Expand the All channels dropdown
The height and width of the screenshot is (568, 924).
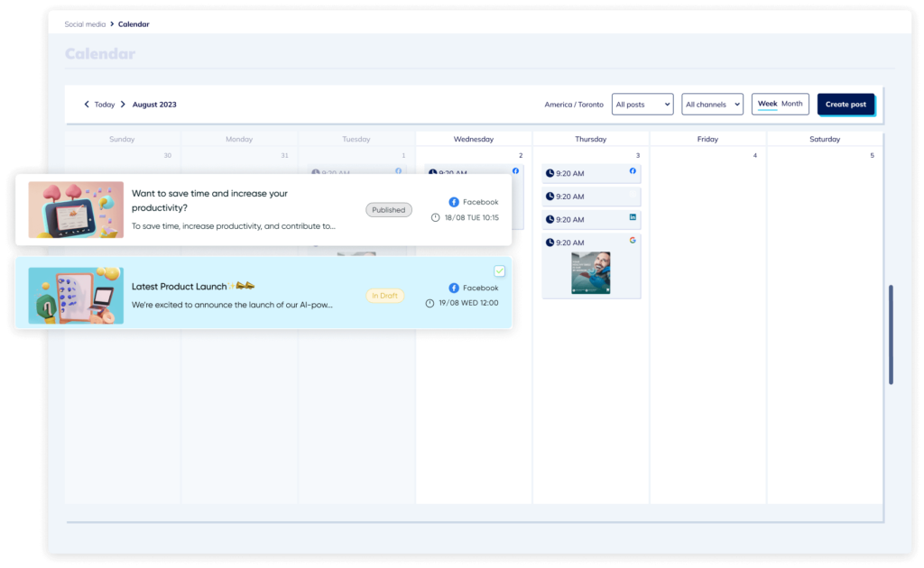coord(712,105)
